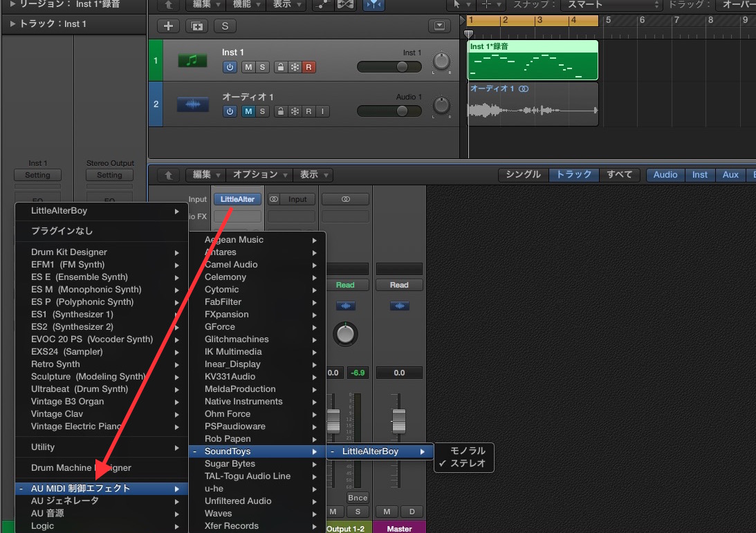
Task: Click the Bnce bounce button
Action: (x=358, y=498)
